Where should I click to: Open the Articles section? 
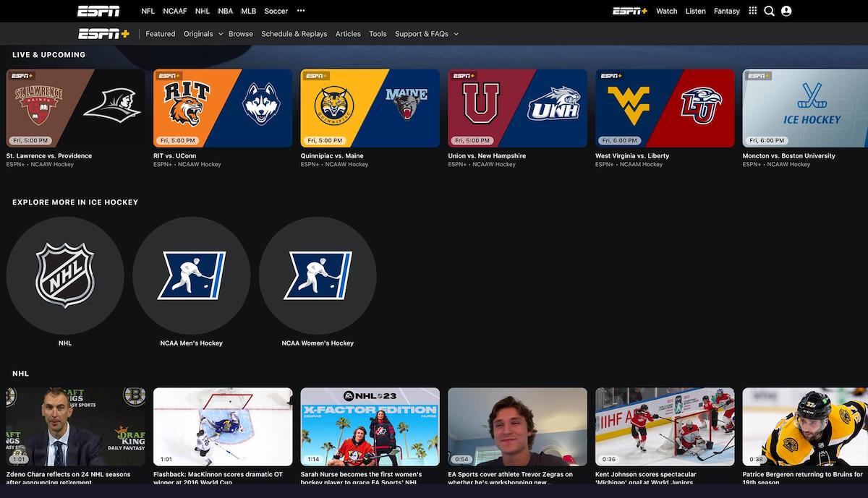point(348,33)
